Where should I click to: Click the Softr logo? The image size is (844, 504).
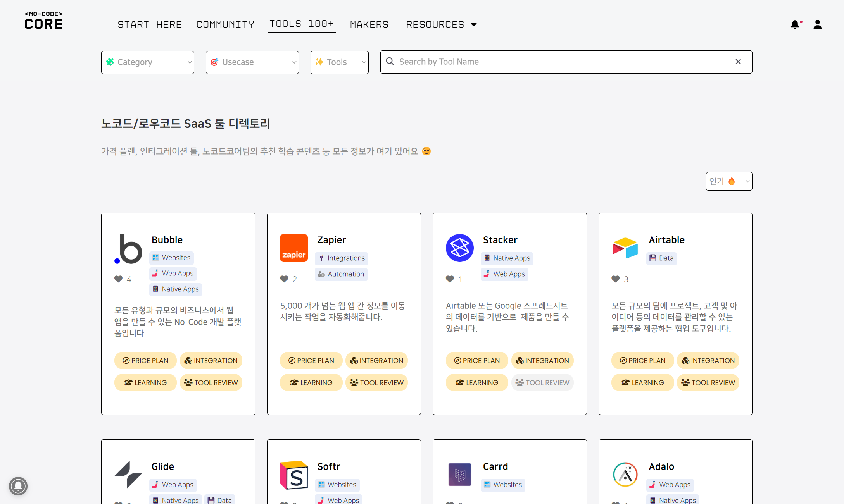[293, 475]
